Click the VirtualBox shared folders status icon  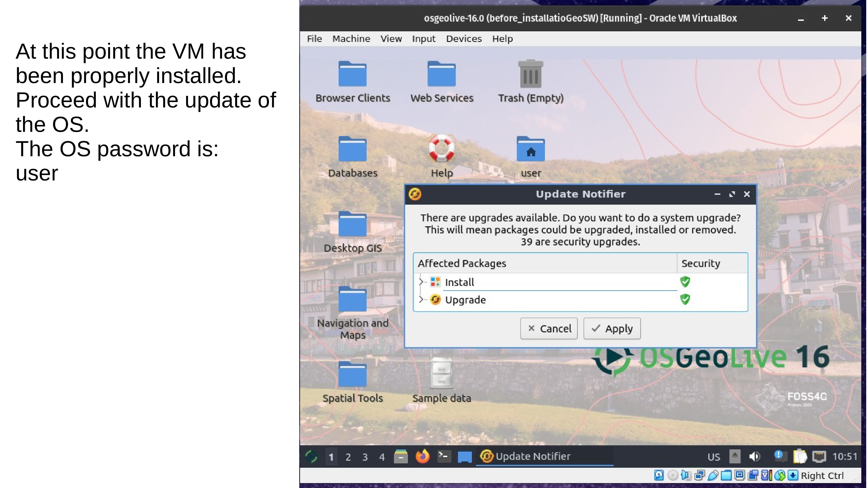pyautogui.click(x=726, y=475)
